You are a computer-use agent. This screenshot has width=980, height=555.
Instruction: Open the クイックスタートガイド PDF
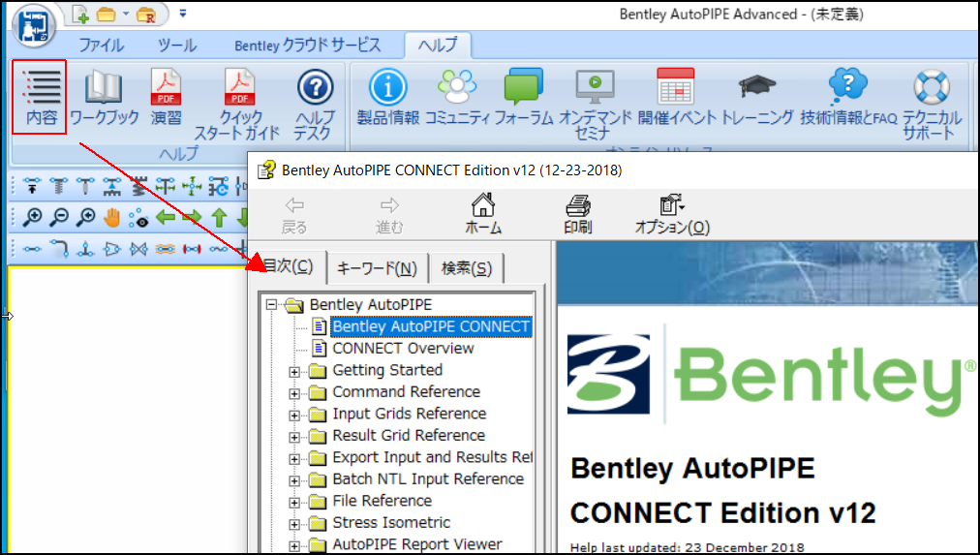point(239,104)
